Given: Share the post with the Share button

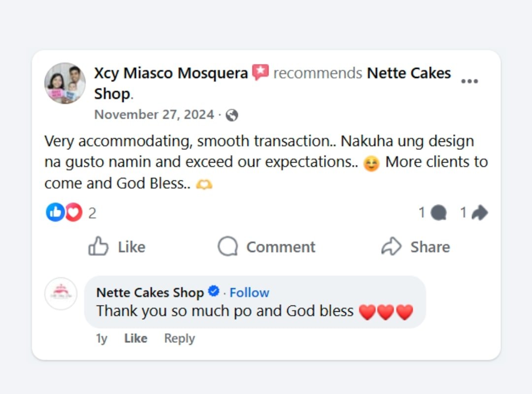Looking at the screenshot, I should click(416, 247).
